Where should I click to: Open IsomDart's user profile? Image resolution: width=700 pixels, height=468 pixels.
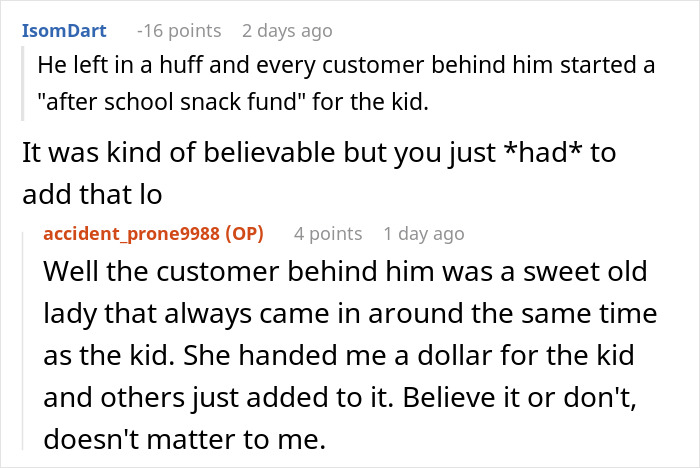[x=63, y=32]
